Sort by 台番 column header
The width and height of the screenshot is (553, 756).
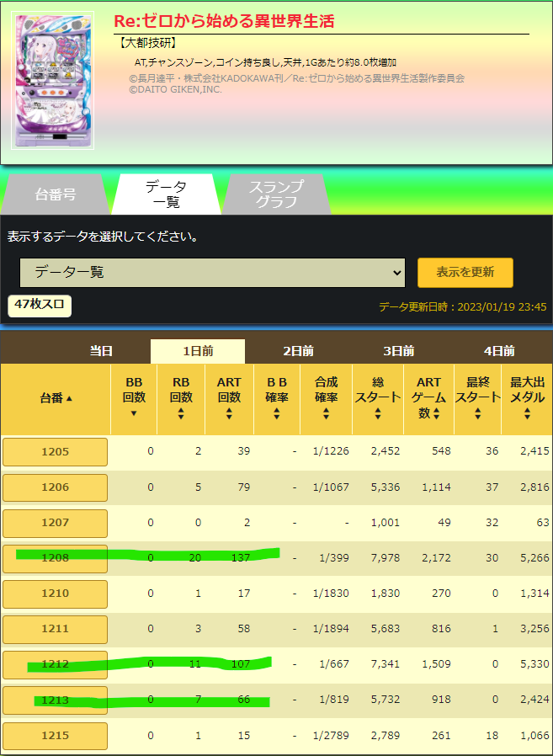(x=56, y=399)
